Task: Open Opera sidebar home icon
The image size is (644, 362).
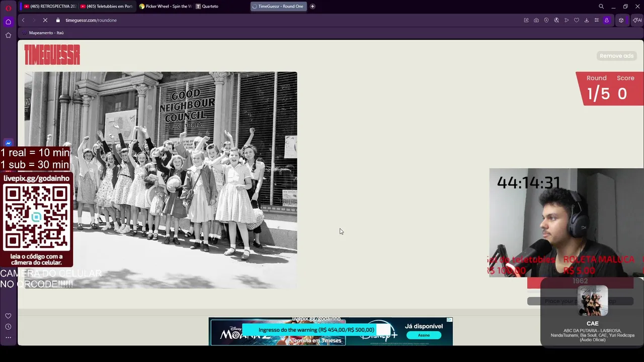Action: 8,22
